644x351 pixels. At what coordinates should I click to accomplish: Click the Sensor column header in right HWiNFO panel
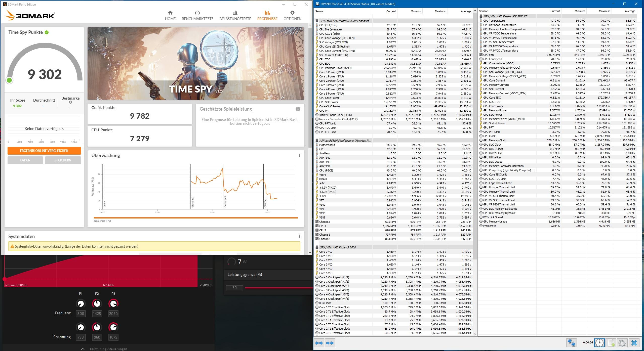click(x=507, y=11)
